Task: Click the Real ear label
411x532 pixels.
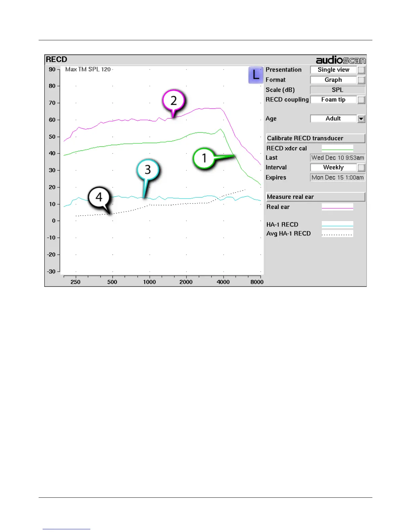Action: (278, 207)
